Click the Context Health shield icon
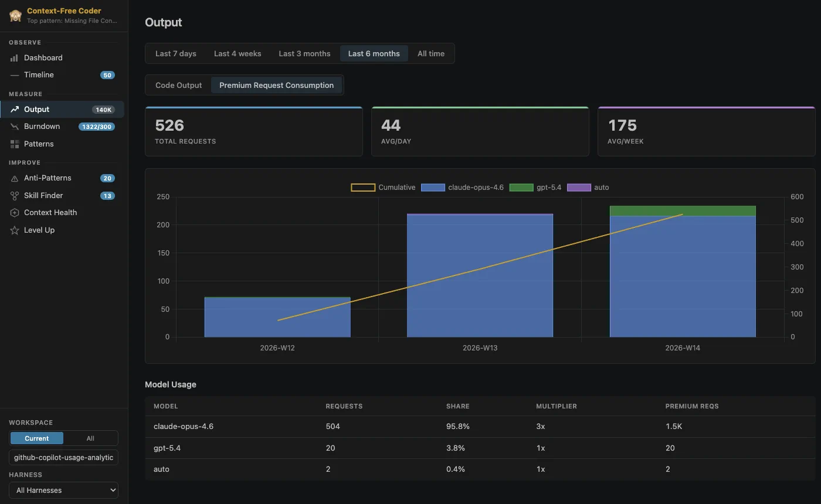821x504 pixels. click(15, 213)
